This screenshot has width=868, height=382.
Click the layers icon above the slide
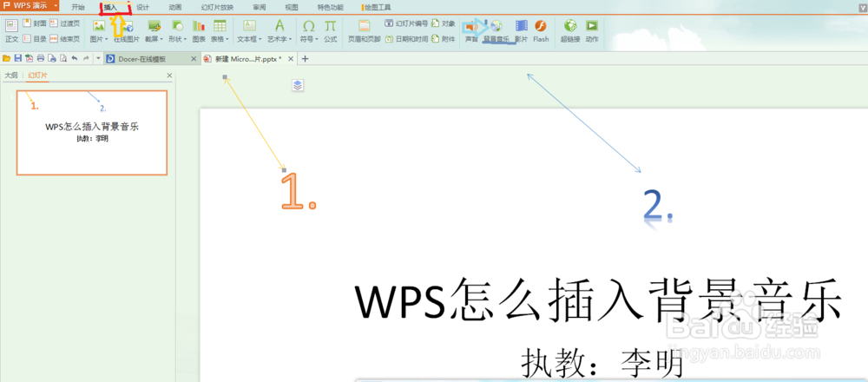(298, 85)
